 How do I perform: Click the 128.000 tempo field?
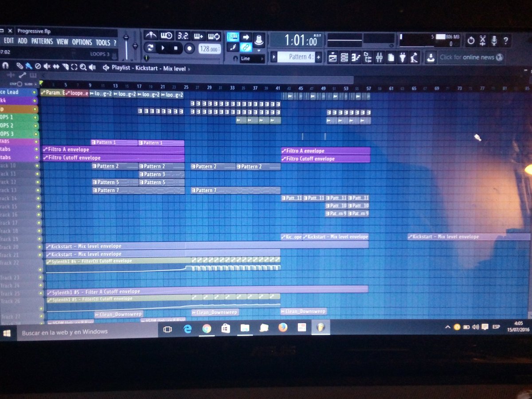[209, 49]
